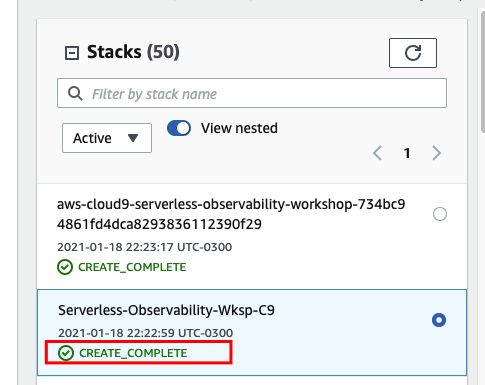Image resolution: width=485 pixels, height=385 pixels.
Task: Click the View nested label
Action: coord(239,128)
